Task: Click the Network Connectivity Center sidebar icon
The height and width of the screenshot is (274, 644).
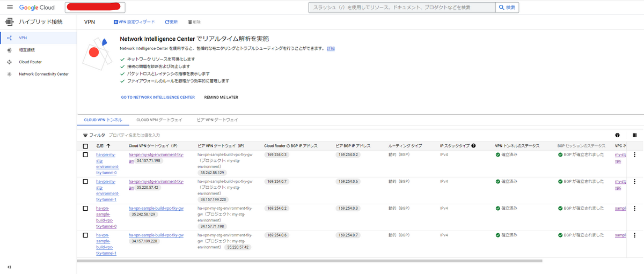Action: (x=9, y=74)
